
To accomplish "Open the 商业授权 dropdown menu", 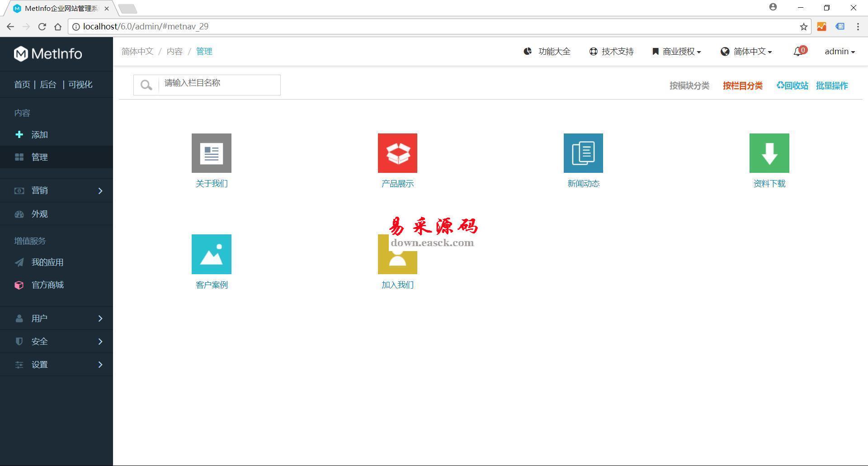I will (x=677, y=52).
